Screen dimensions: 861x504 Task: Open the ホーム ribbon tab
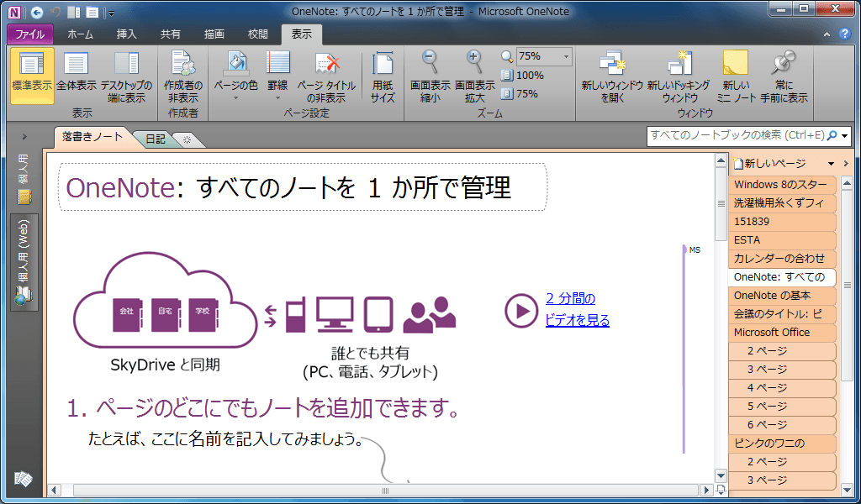[80, 34]
